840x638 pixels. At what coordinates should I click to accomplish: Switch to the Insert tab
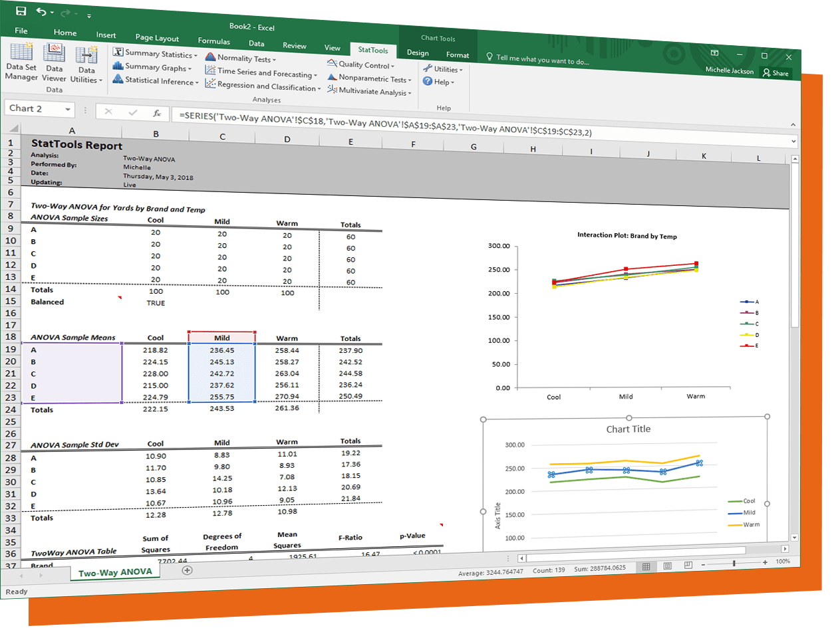pyautogui.click(x=106, y=35)
